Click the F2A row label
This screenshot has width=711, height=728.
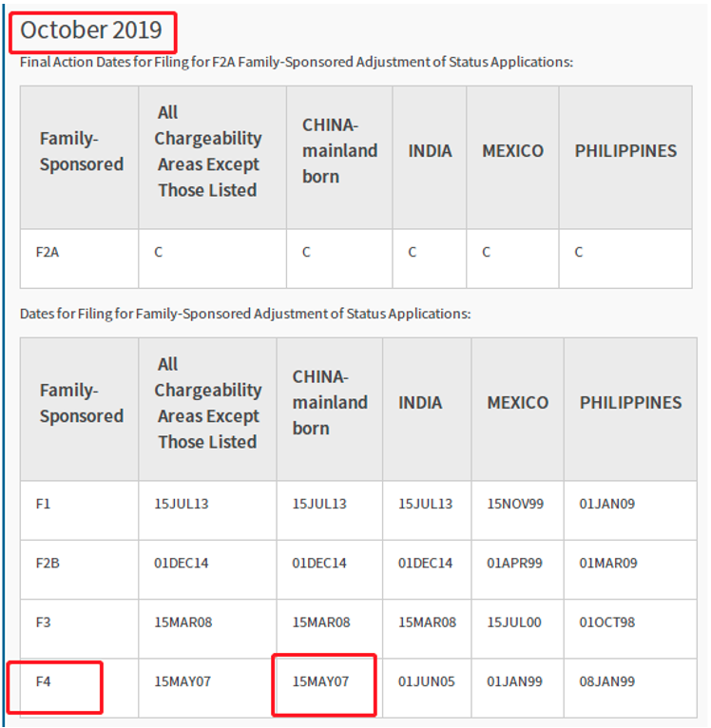tap(48, 252)
